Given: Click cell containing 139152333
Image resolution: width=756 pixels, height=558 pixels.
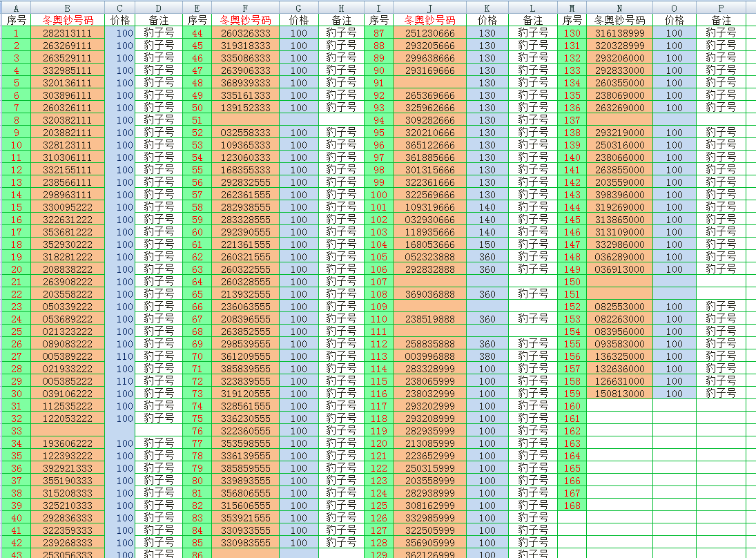Looking at the screenshot, I should click(245, 108).
